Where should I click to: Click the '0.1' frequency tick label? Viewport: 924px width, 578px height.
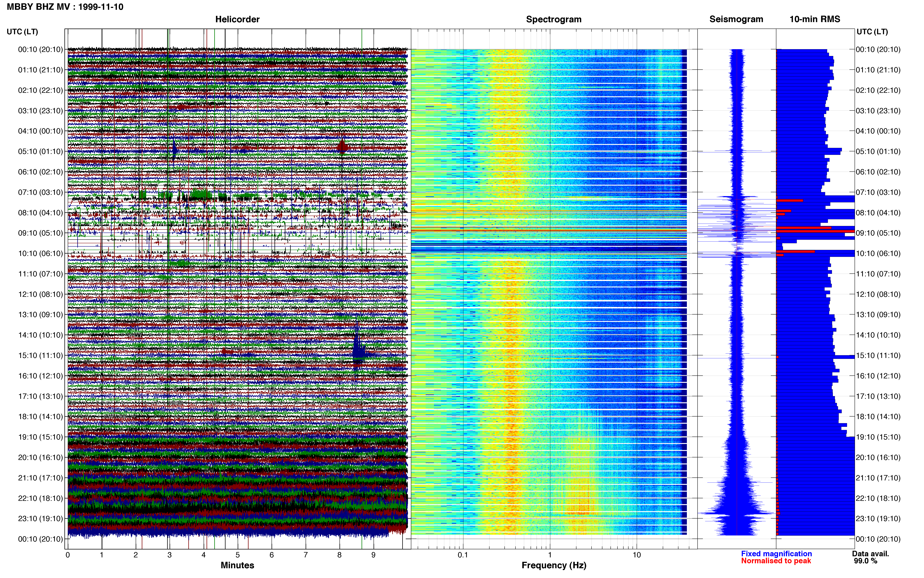[463, 555]
